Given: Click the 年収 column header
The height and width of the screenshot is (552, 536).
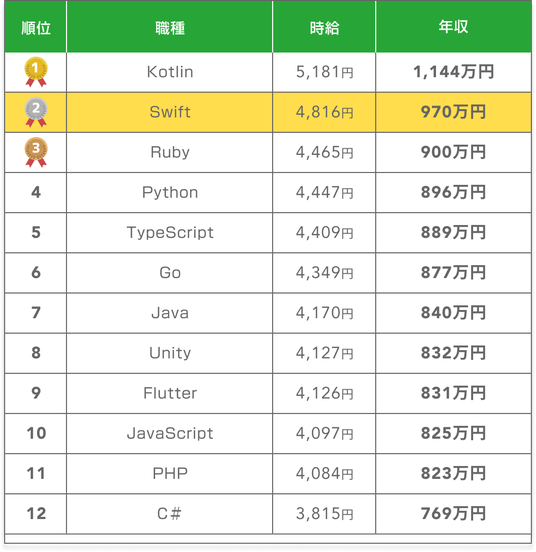Looking at the screenshot, I should point(453,27).
